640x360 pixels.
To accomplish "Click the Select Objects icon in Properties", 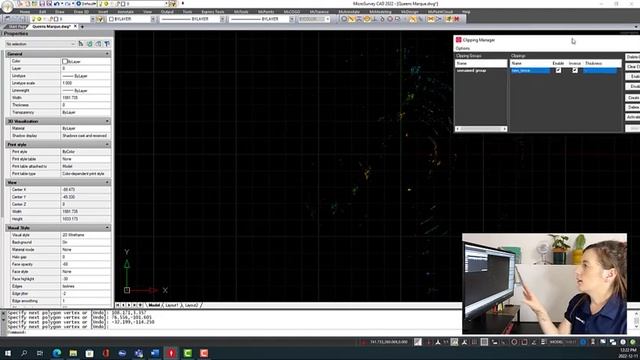I will [90, 44].
